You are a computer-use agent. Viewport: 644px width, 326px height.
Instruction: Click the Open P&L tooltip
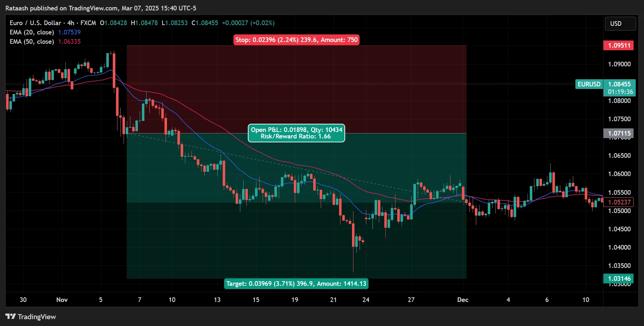(296, 133)
